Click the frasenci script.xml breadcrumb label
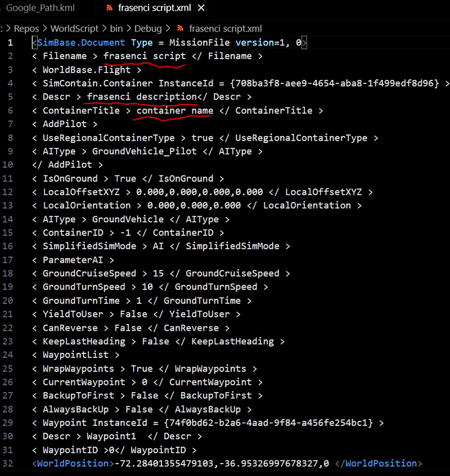 tap(225, 28)
